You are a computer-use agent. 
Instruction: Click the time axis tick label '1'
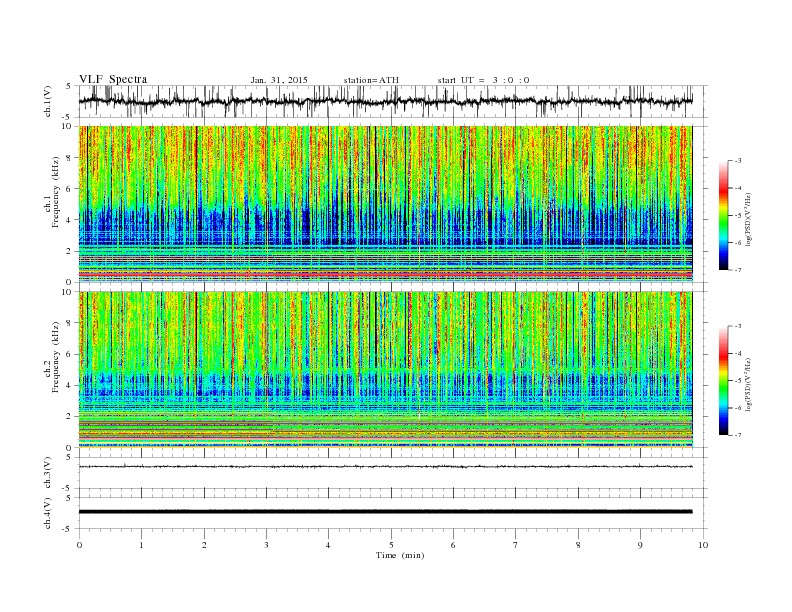[x=141, y=545]
